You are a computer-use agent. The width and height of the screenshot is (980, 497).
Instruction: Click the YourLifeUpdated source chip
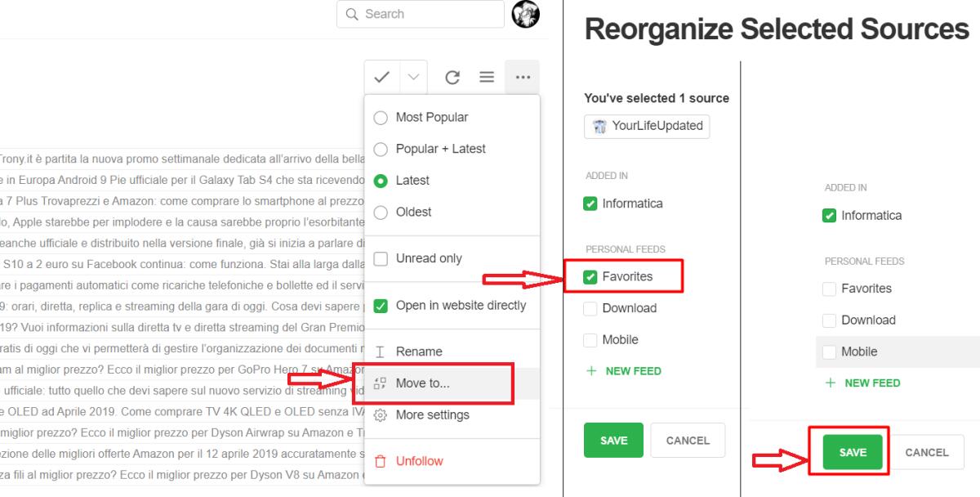pyautogui.click(x=646, y=126)
